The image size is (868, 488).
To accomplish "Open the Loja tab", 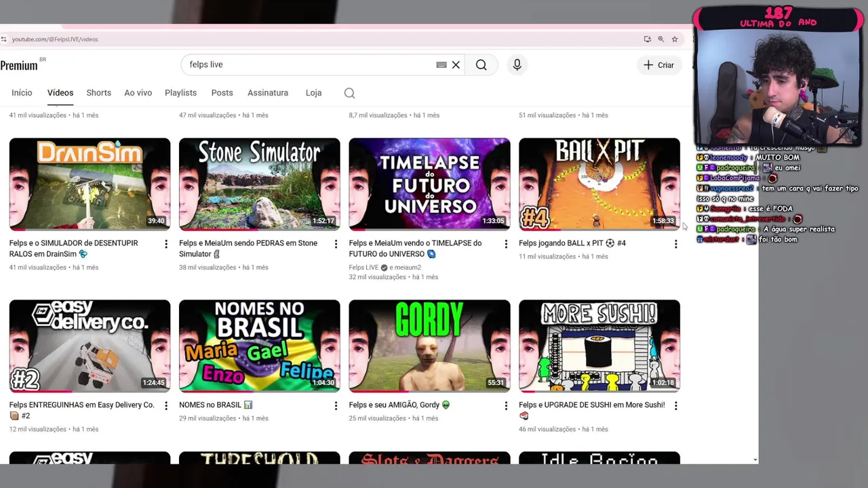I will pos(313,93).
